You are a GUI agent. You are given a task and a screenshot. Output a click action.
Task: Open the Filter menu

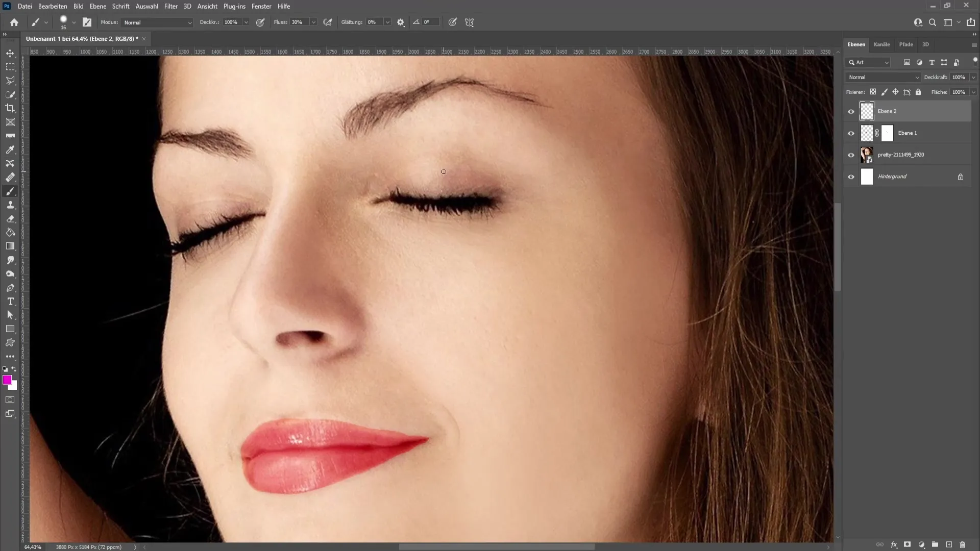[170, 6]
